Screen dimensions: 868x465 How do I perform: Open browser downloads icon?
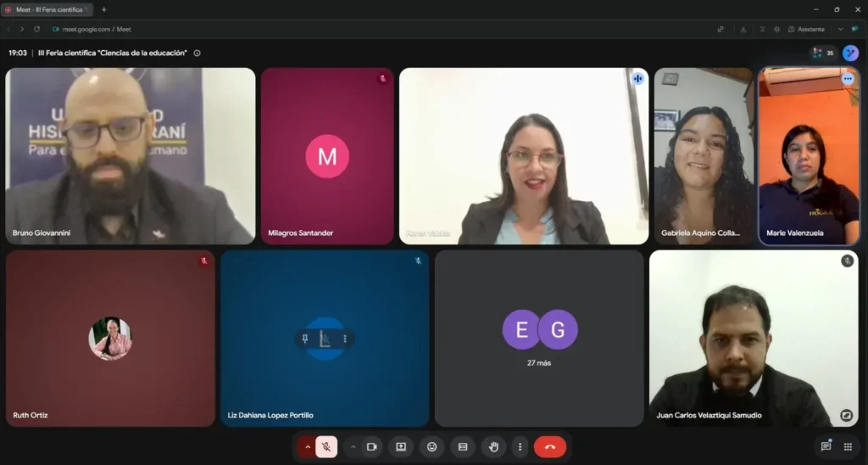[743, 30]
